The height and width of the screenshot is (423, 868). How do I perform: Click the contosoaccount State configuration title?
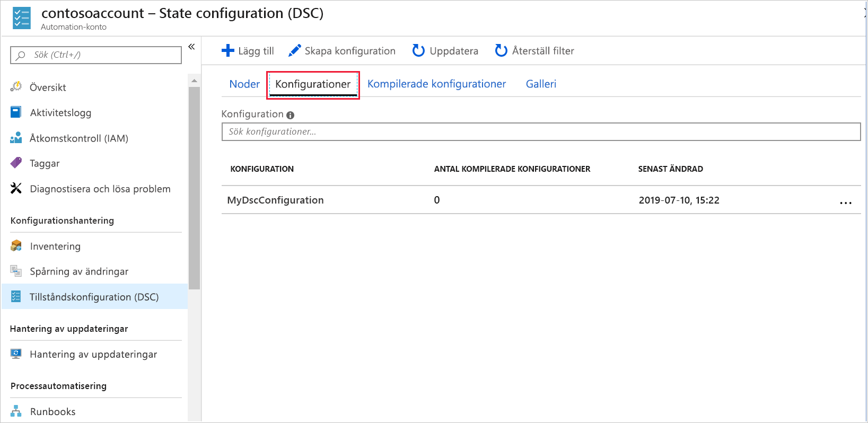pos(182,13)
